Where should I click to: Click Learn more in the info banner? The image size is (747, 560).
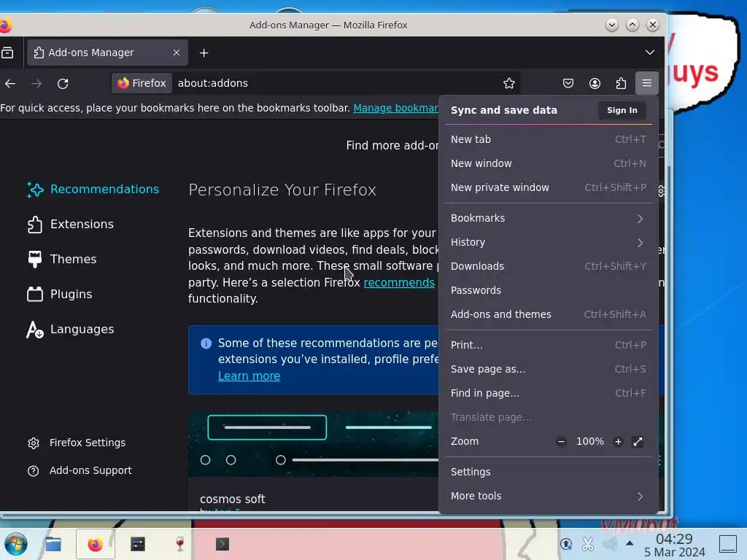point(249,376)
